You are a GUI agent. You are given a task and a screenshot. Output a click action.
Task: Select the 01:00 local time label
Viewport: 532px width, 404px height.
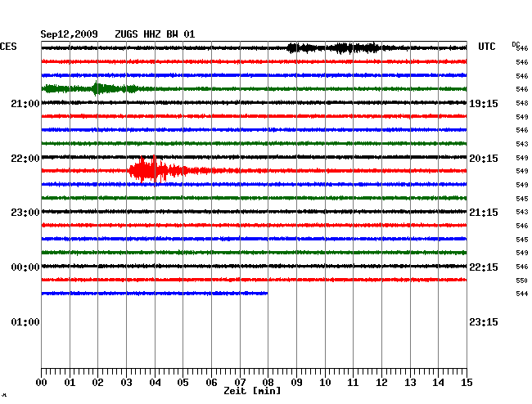point(25,321)
